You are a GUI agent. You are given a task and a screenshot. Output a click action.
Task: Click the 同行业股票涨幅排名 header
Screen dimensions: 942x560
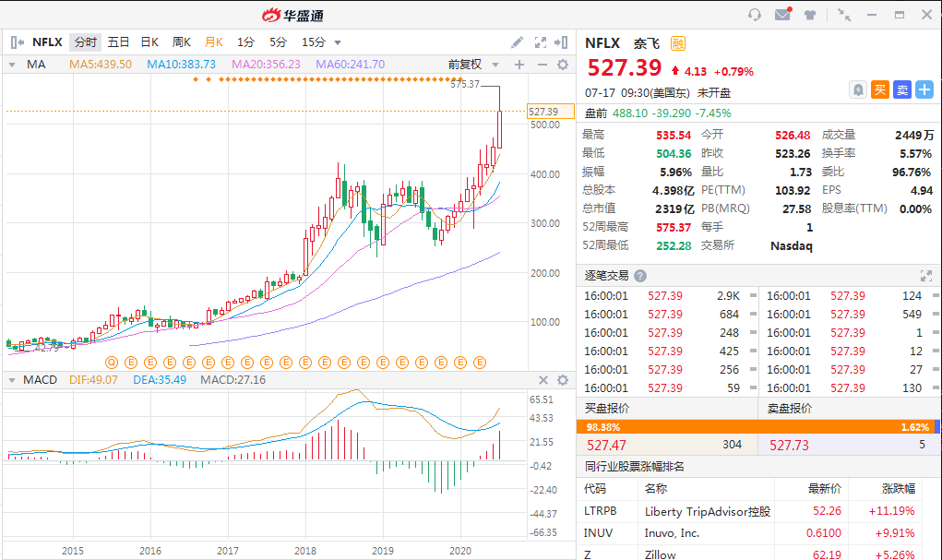pos(635,467)
